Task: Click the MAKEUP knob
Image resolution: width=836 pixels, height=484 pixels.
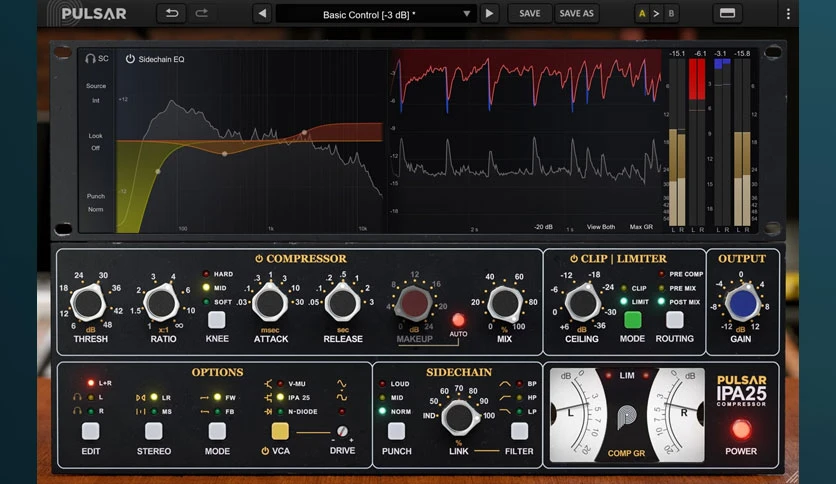Action: click(x=414, y=303)
